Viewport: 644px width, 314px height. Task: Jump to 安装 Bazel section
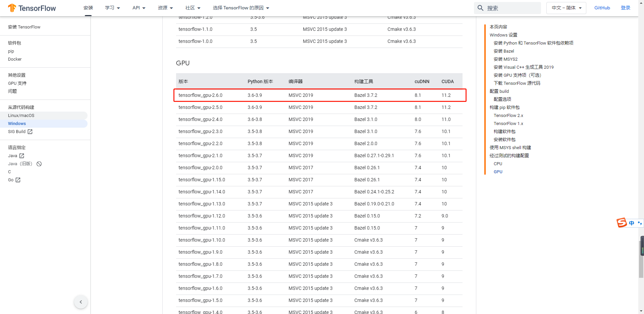(504, 51)
